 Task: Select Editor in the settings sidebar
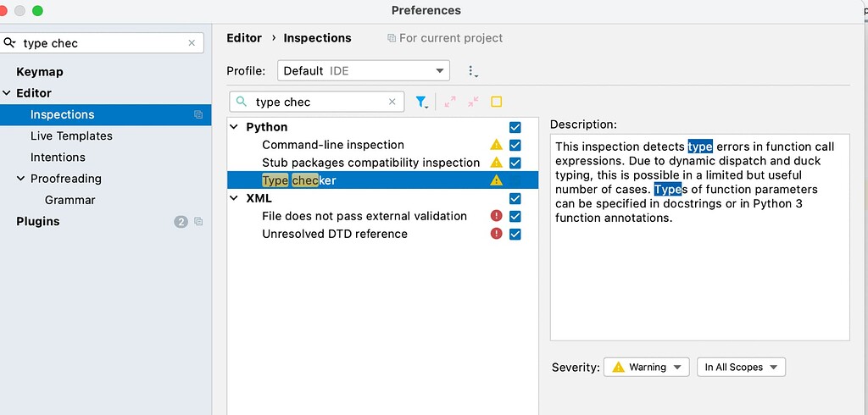tap(34, 93)
